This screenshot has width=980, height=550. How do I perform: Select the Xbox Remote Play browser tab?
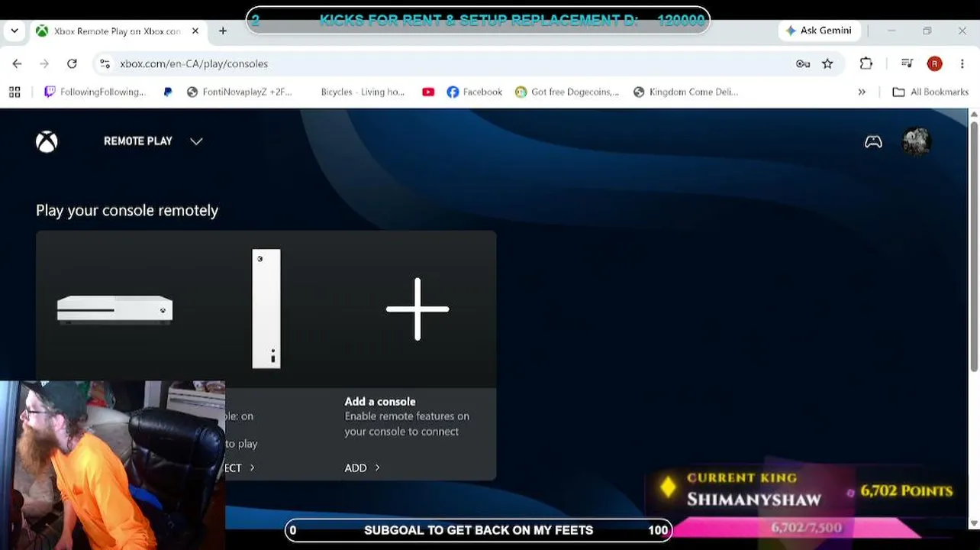coord(117,31)
